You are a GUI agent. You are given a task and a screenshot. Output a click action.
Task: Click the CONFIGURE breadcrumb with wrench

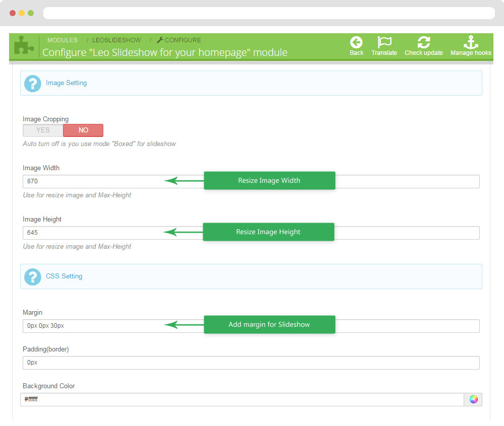pos(179,40)
